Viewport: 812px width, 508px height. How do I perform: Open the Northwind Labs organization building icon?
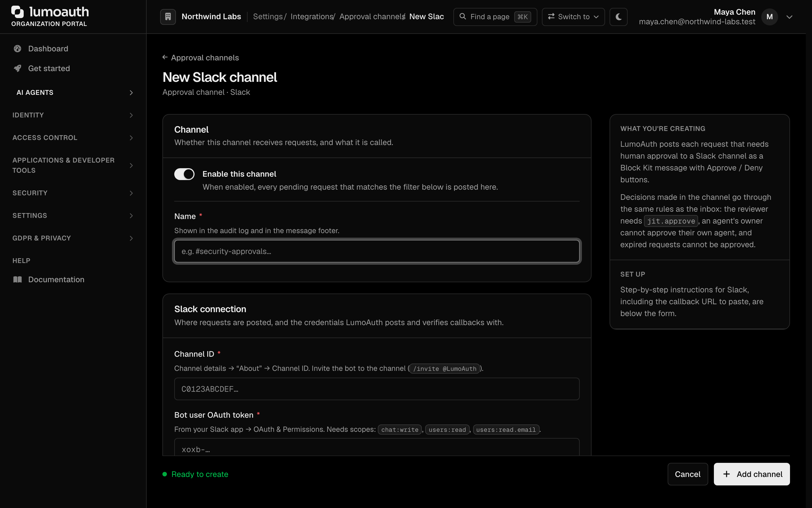point(168,16)
